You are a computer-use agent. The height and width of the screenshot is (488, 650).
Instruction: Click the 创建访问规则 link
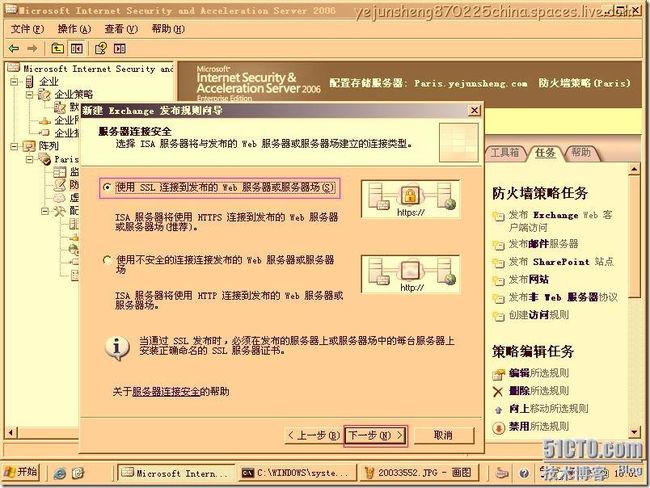click(538, 315)
